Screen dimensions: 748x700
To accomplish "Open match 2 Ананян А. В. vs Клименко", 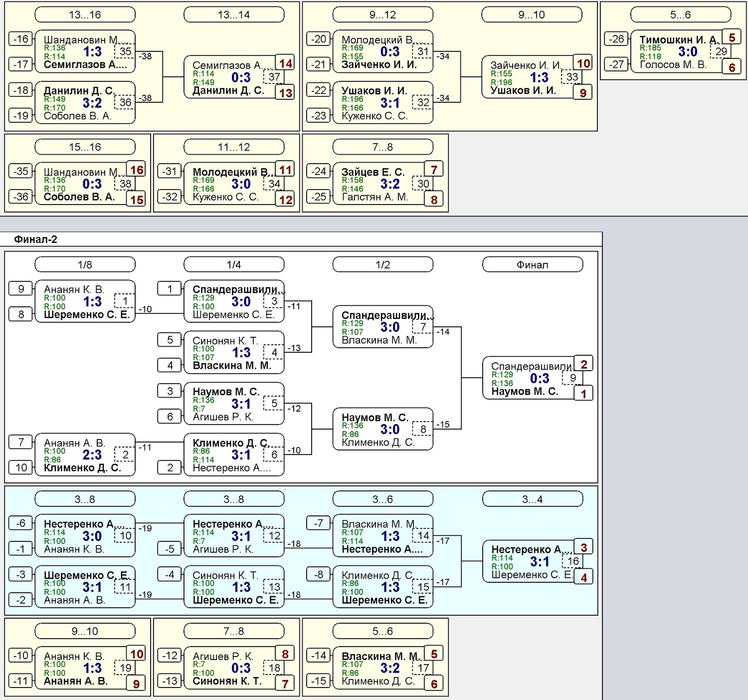I will click(x=85, y=455).
